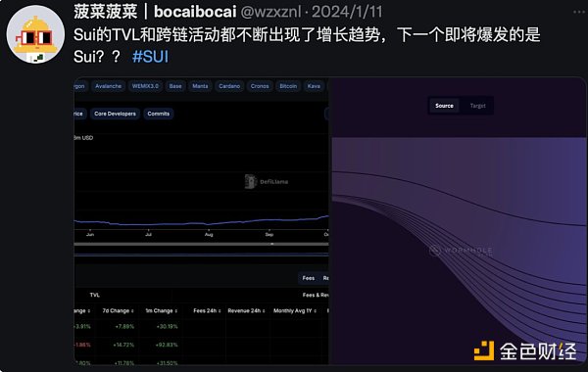This screenshot has width=588, height=372.
Task: Switch to the Source tab
Action: tap(444, 106)
